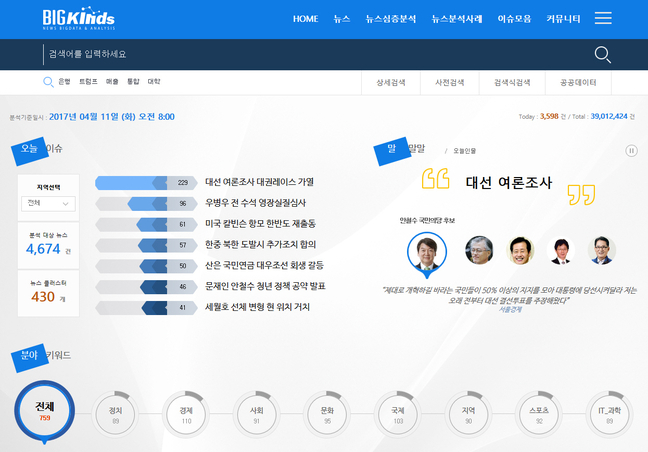Select the 정치 category circle
The image size is (648, 452).
point(115,414)
